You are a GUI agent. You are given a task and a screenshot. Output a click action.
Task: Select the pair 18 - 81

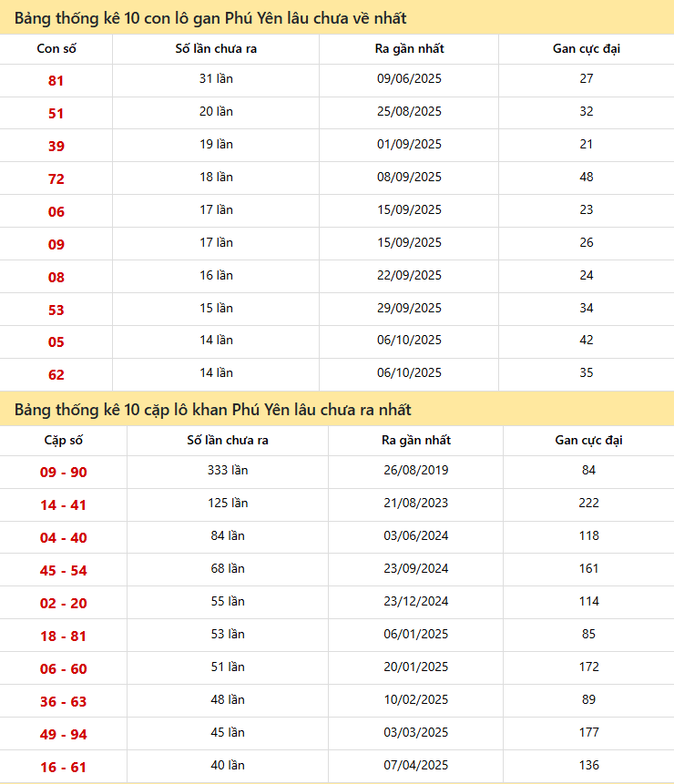pos(64,636)
